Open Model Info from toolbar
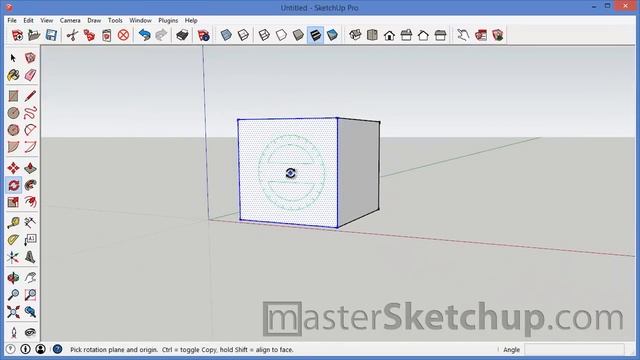640x360 pixels. point(203,35)
